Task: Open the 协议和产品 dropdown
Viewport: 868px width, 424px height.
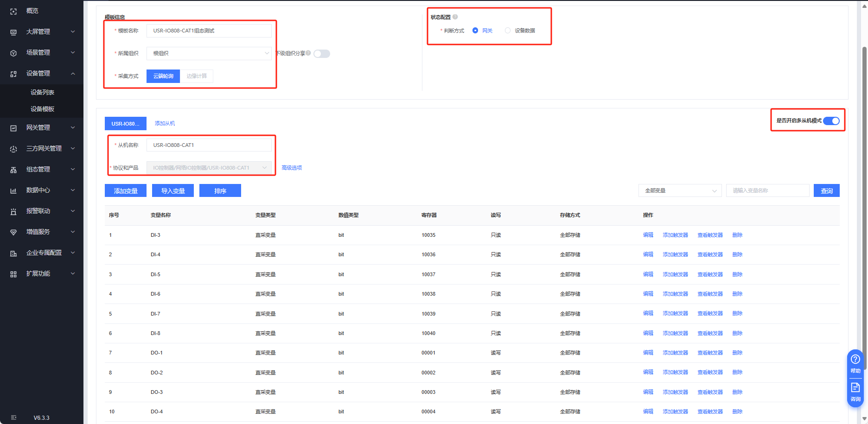Action: click(209, 168)
